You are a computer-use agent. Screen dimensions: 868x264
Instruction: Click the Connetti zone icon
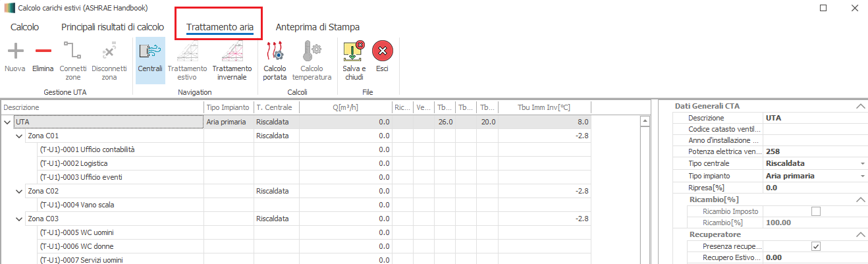point(72,51)
